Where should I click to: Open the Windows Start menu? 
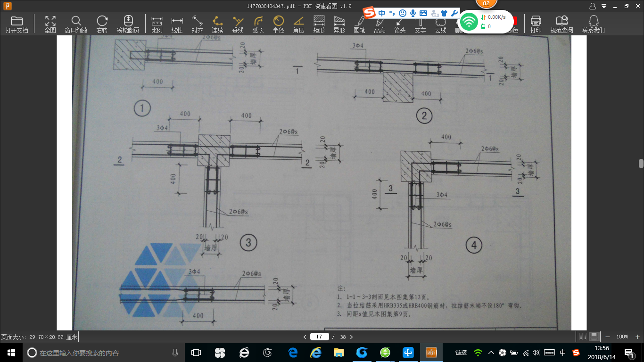click(11, 352)
